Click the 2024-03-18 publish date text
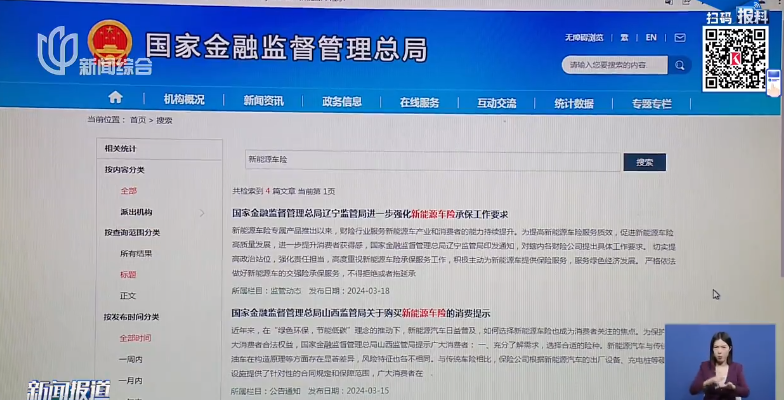 click(368, 290)
